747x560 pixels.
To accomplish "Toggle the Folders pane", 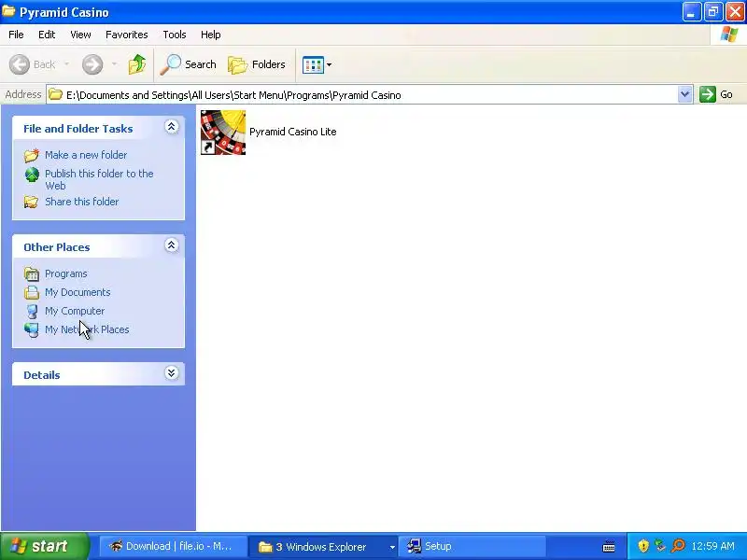I will [x=256, y=64].
